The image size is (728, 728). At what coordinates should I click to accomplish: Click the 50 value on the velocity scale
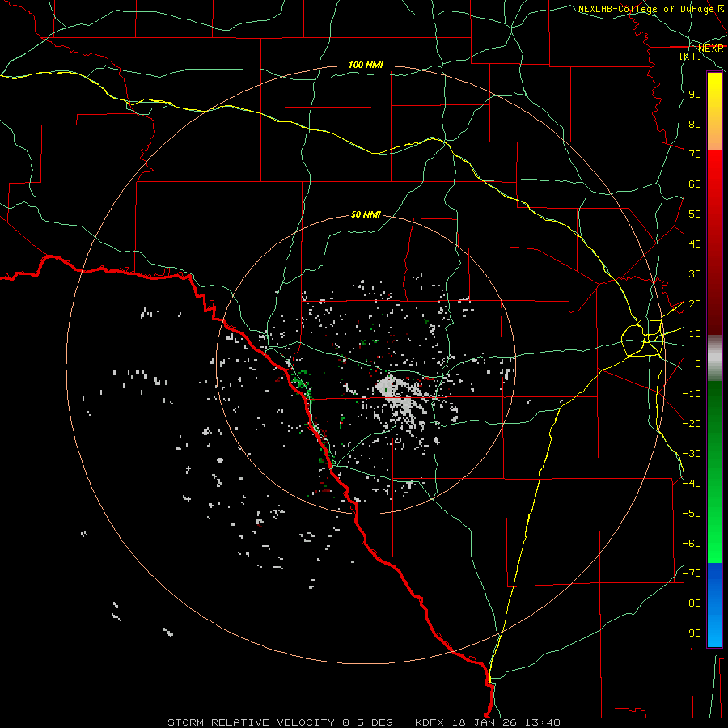[x=695, y=214]
